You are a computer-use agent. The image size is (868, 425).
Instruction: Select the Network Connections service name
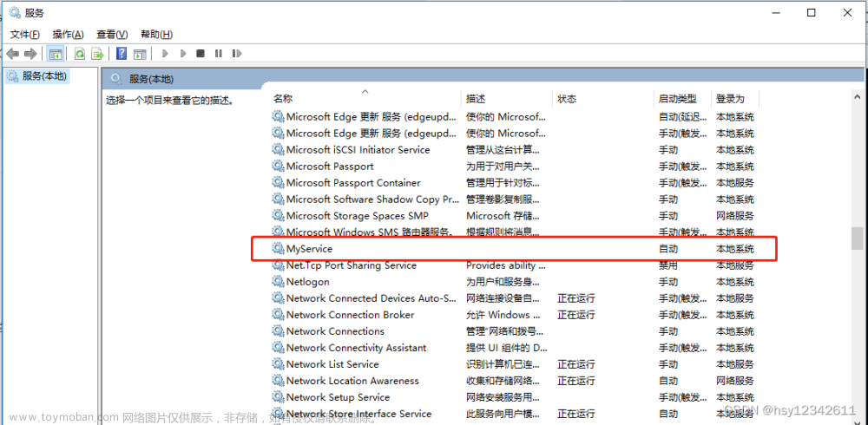point(335,331)
